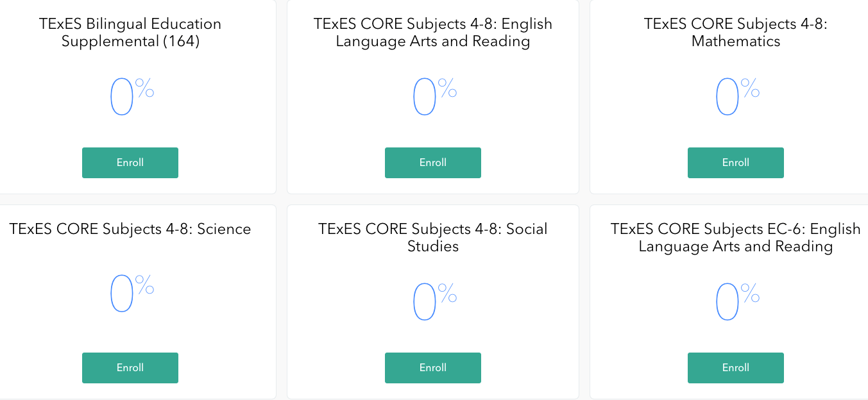Enroll in CORE Subjects 4-8: Mathematics
Image resolution: width=868 pixels, height=400 pixels.
[735, 163]
